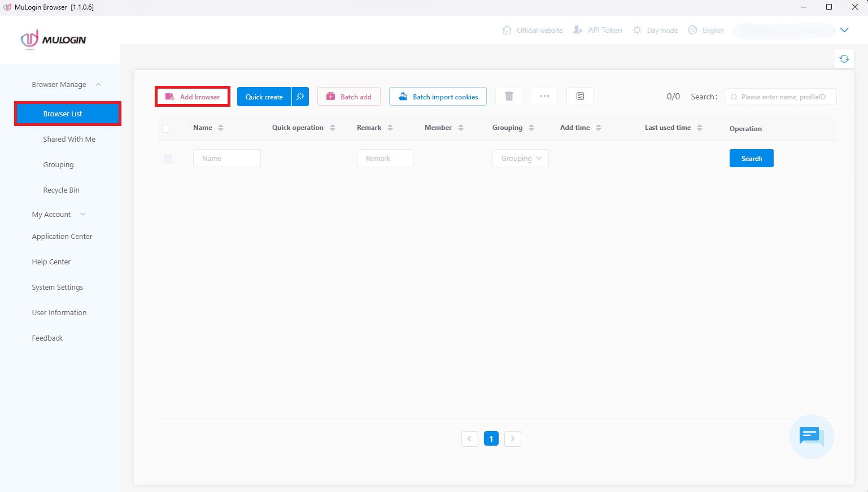Click the column settings icon next to ellipsis
Screen dimensions: 868x492
579,96
